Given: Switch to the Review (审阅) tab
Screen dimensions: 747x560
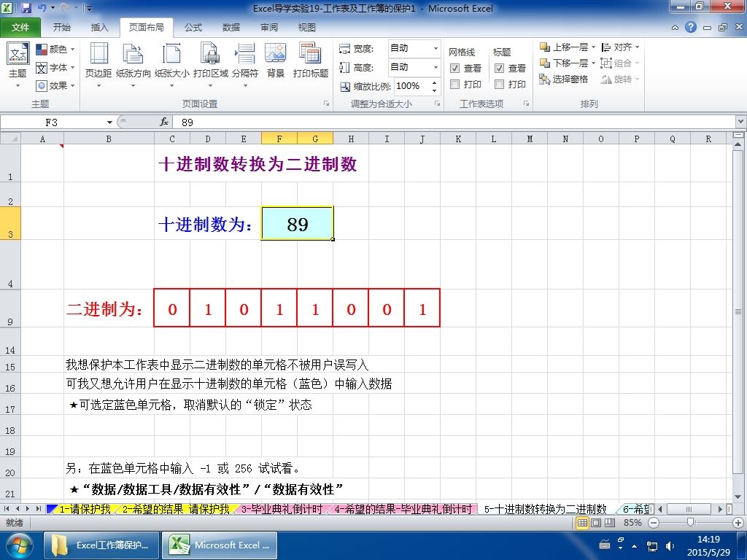Looking at the screenshot, I should [x=269, y=28].
